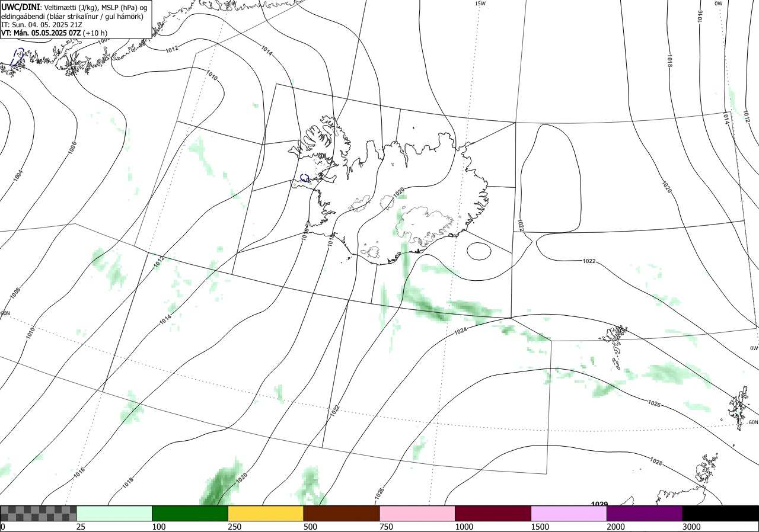Click the '1004' isobar label
759x532 pixels.
click(x=18, y=175)
